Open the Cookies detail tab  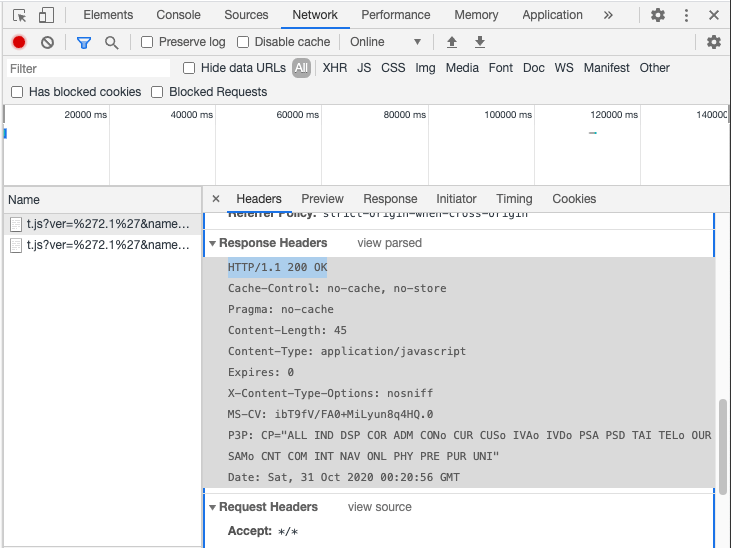click(574, 199)
